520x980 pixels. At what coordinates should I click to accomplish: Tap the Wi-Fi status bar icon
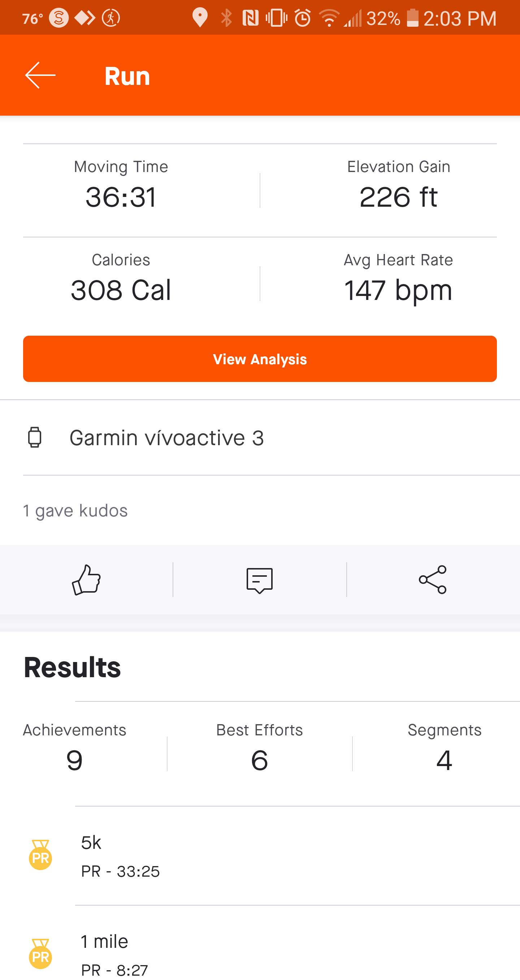pos(329,18)
